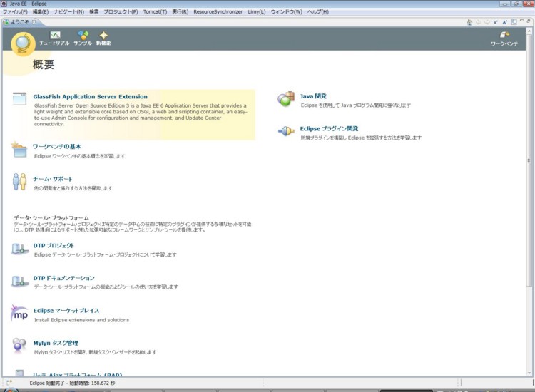Image resolution: width=535 pixels, height=392 pixels.
Task: Open the ナビゲート(N) menu
Action: pyautogui.click(x=69, y=11)
